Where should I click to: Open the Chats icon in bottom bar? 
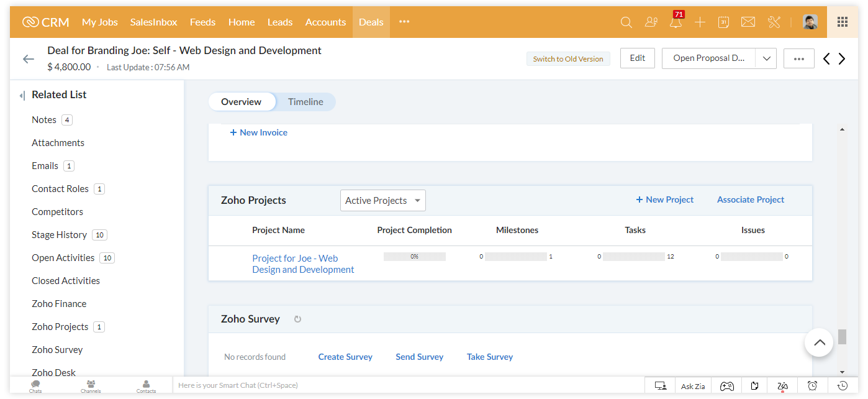coord(35,387)
